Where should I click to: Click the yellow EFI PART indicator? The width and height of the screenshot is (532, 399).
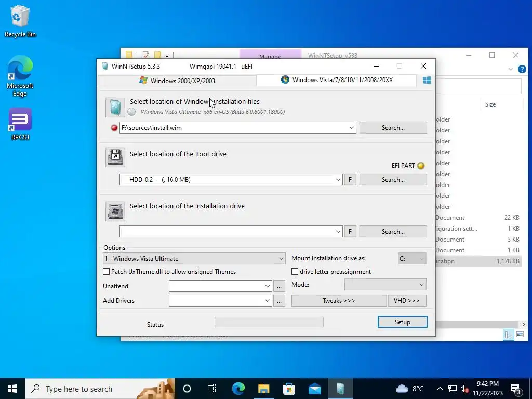coord(421,166)
